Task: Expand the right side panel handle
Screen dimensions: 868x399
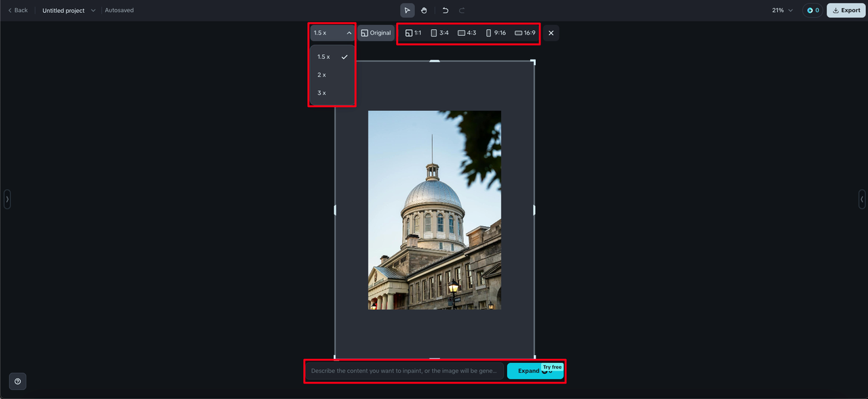Action: point(862,199)
